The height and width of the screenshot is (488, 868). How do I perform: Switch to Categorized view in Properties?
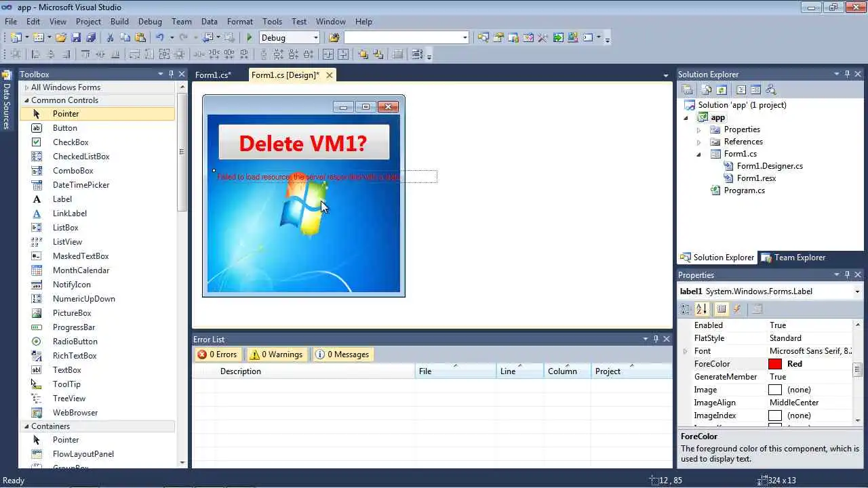coord(686,309)
